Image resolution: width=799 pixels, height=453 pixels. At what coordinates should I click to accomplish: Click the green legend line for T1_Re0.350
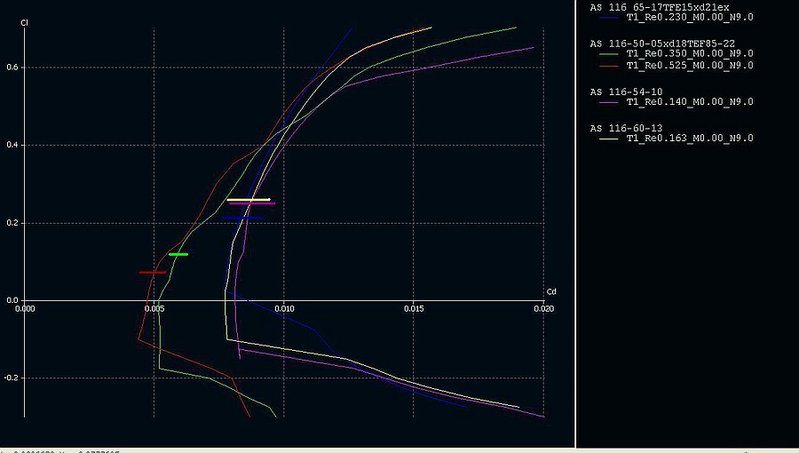pos(605,55)
